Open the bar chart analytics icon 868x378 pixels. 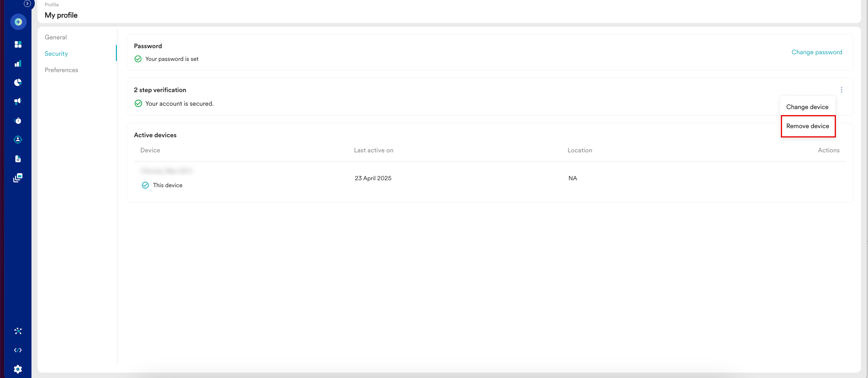18,63
